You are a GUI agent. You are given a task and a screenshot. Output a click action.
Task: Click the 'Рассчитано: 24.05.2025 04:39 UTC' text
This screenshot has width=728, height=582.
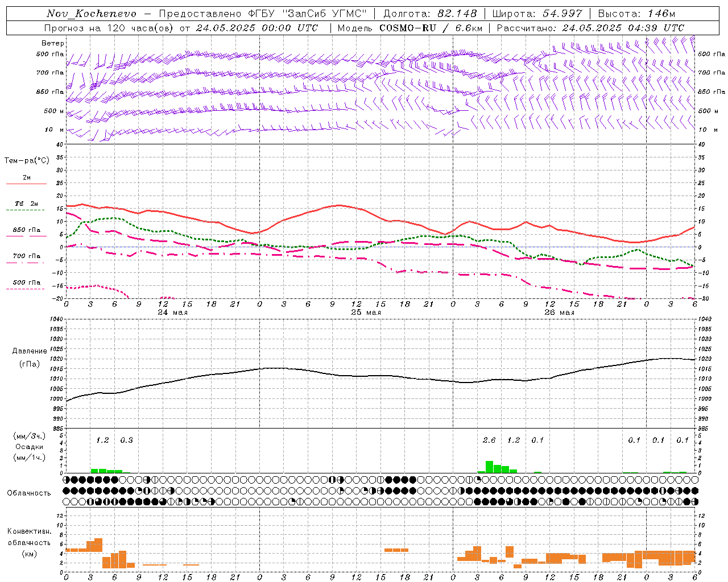590,28
